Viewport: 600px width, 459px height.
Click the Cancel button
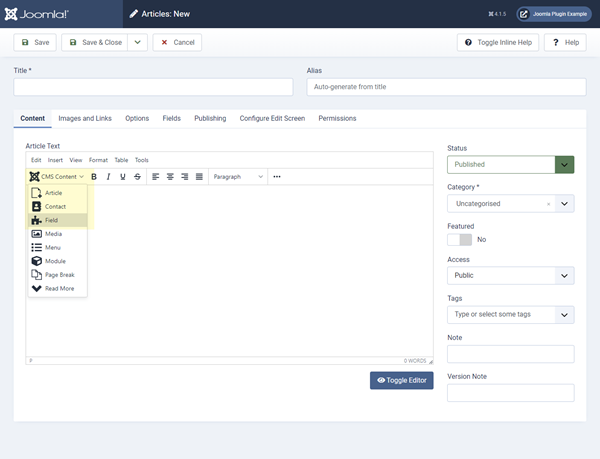177,43
